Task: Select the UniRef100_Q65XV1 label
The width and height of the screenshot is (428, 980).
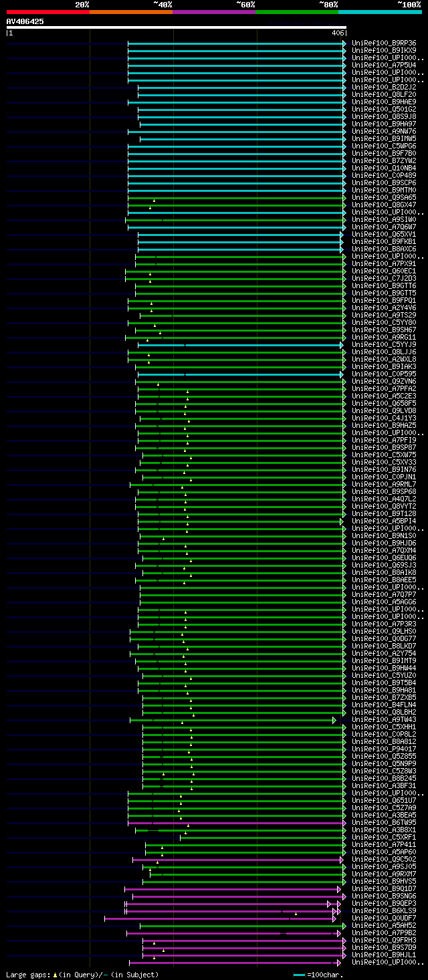Action: [384, 234]
